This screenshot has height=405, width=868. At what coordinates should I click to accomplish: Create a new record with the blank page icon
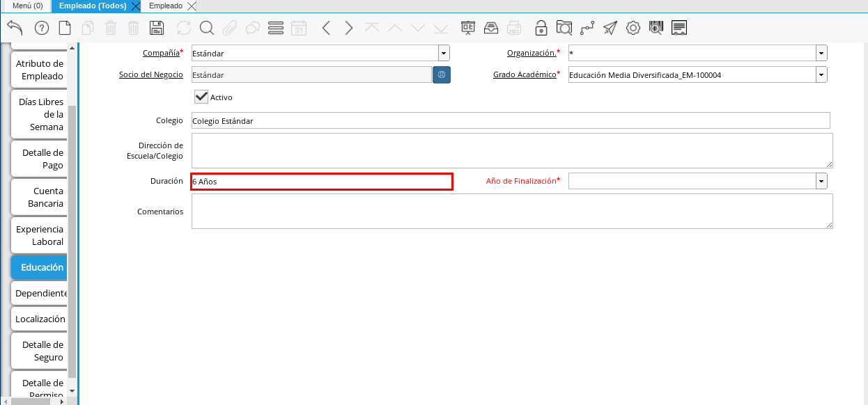pos(64,28)
